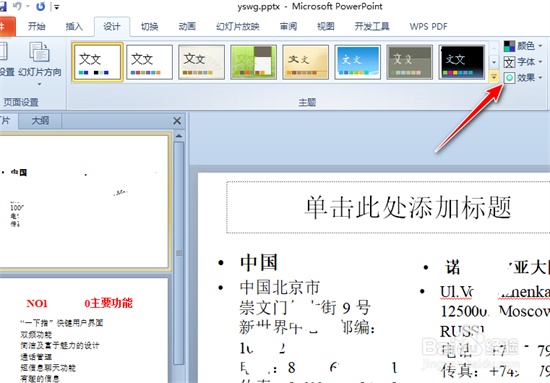Open the 字体 theme fonts dropdown
Screen dimensions: 550x383
click(x=523, y=62)
